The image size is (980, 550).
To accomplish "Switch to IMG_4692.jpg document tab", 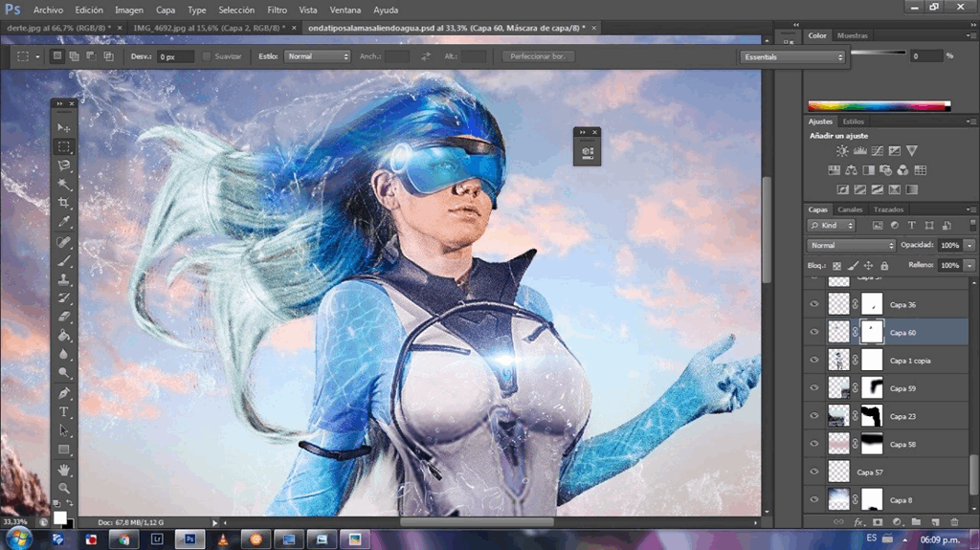I will [x=209, y=28].
